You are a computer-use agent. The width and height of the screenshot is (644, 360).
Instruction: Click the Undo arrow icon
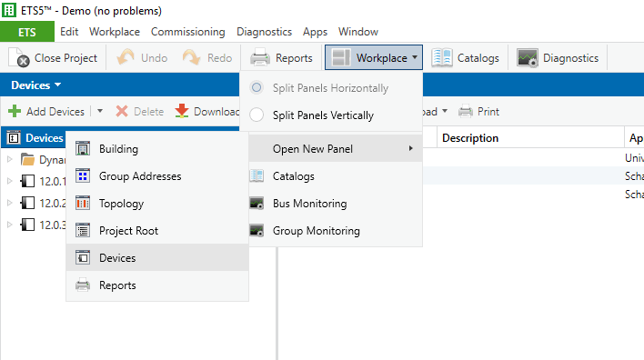(x=126, y=57)
